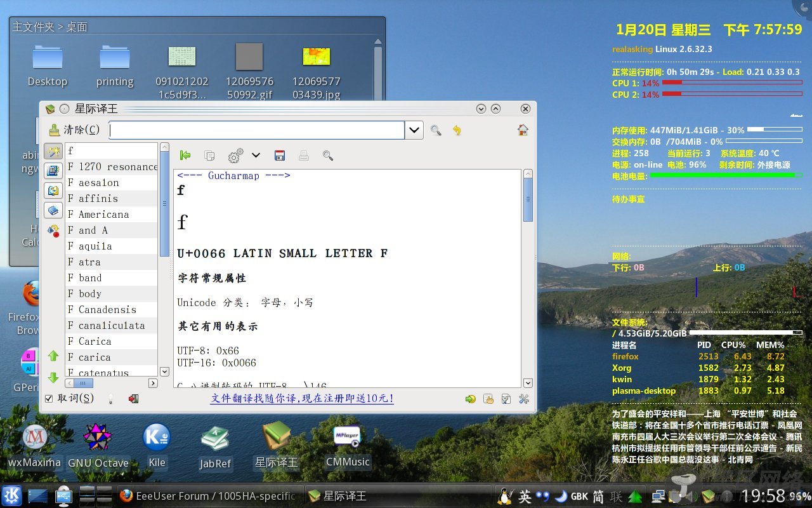Select the blue book dictionary sidebar icon

coord(53,210)
